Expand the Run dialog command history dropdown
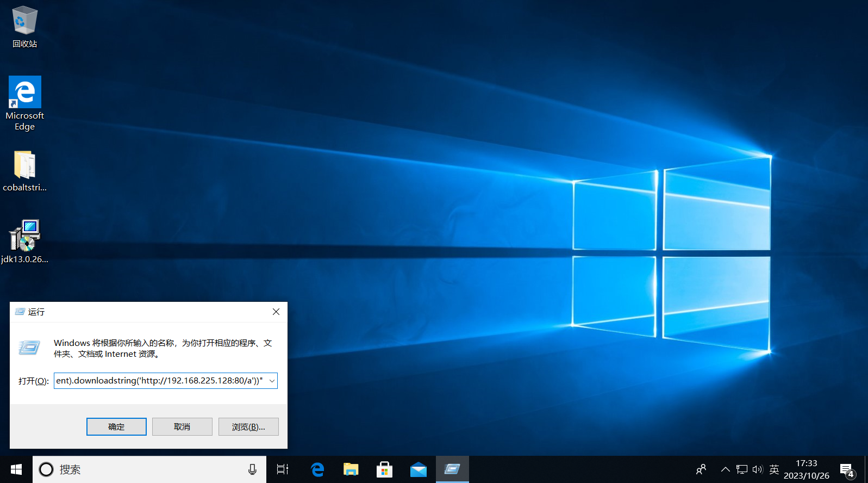The height and width of the screenshot is (483, 868). pos(272,381)
